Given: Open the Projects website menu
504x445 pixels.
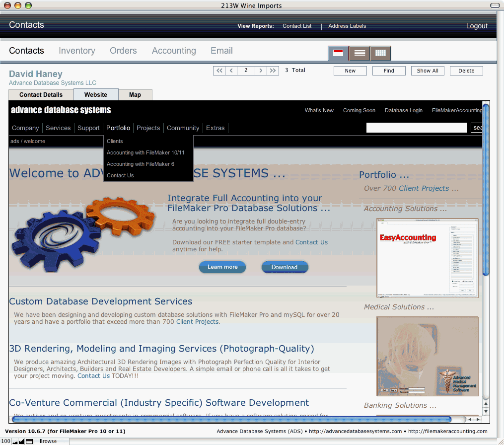Looking at the screenshot, I should (148, 128).
